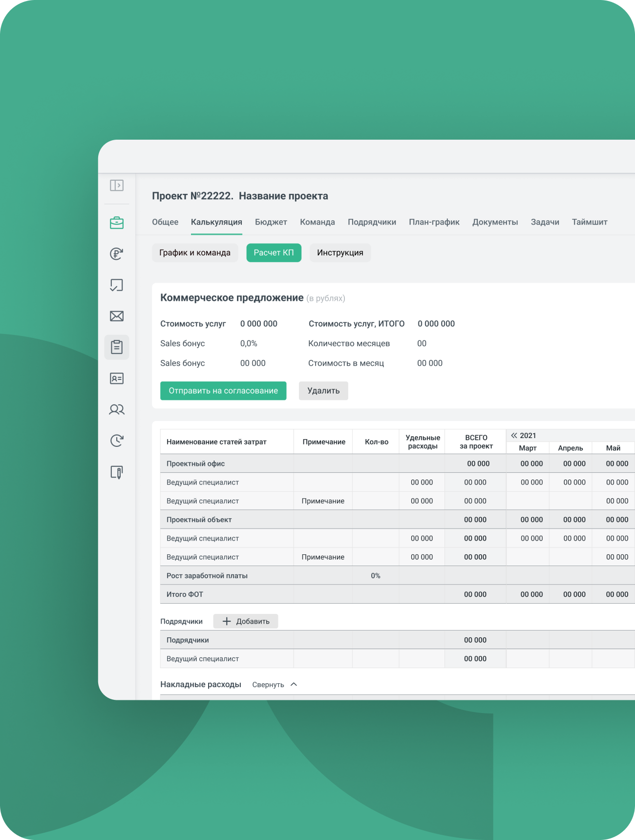Open the contact card icon in sidebar
Image resolution: width=635 pixels, height=840 pixels.
[x=117, y=378]
